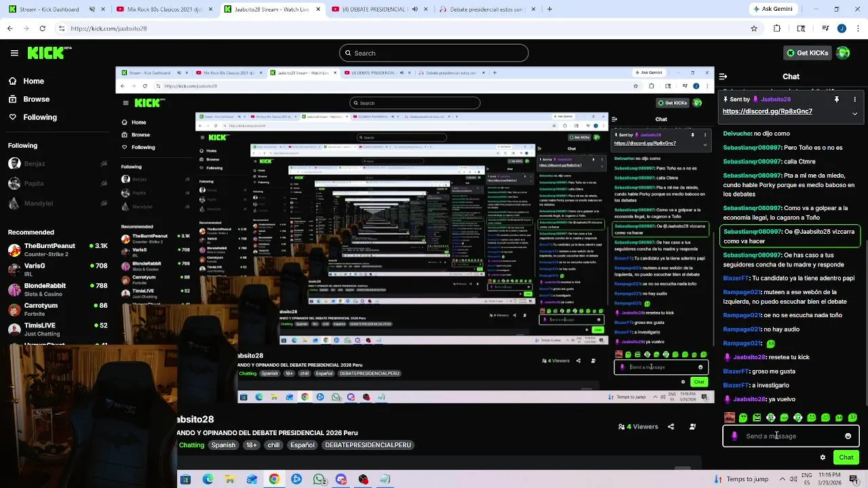Viewport: 868px width, 488px height.
Task: Open recommended channel Carrotyum
Action: point(58,309)
